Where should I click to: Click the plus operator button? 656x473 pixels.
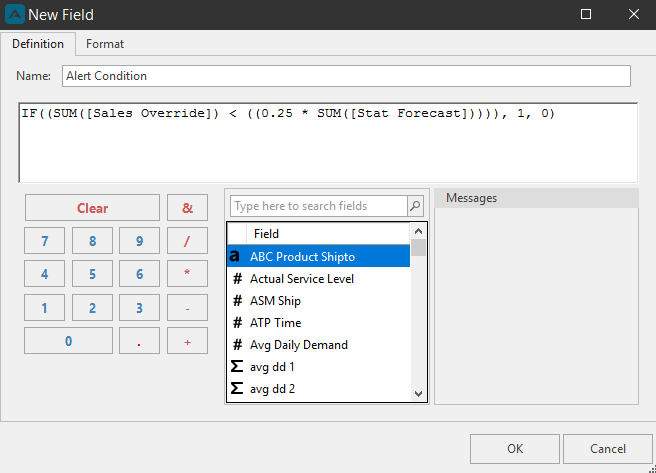point(187,341)
